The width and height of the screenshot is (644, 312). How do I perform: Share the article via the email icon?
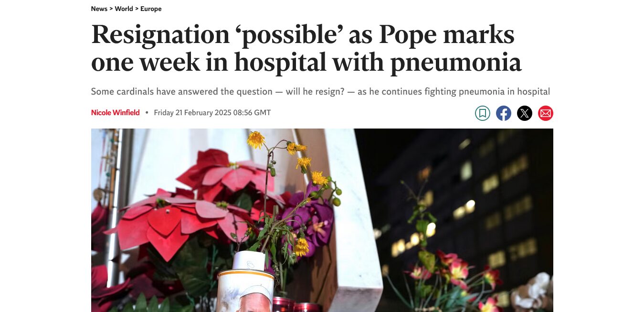point(546,113)
